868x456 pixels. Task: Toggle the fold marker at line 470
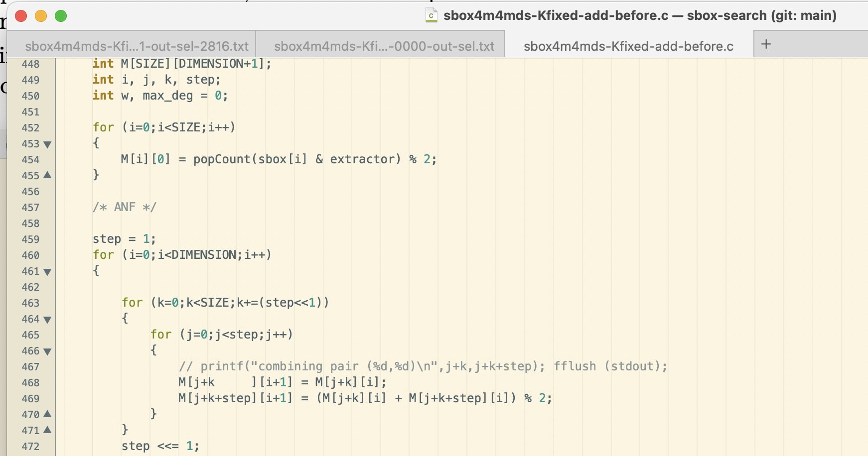point(46,414)
